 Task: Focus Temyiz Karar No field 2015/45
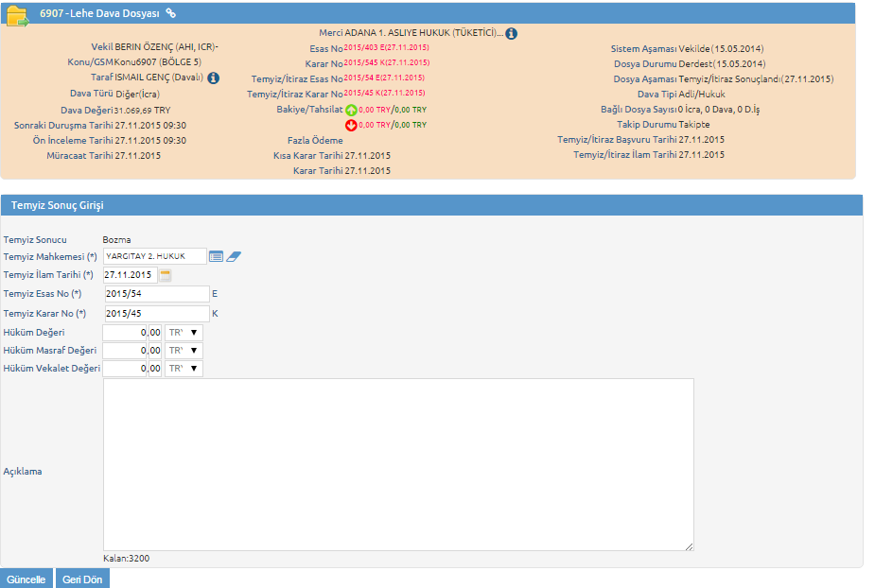pos(157,314)
